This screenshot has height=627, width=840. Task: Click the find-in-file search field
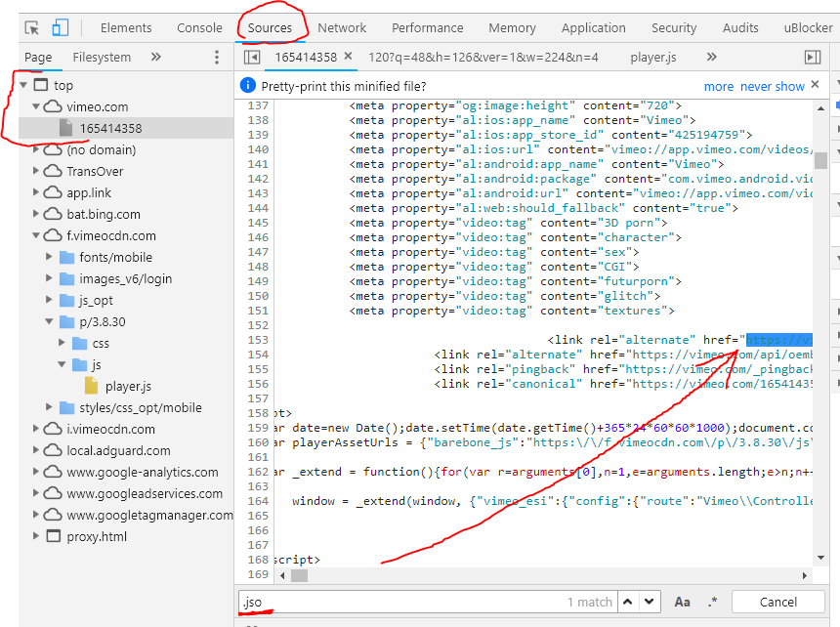coord(428,602)
